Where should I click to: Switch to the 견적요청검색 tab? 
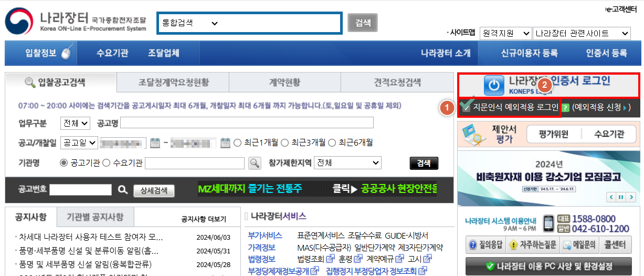[x=397, y=83]
